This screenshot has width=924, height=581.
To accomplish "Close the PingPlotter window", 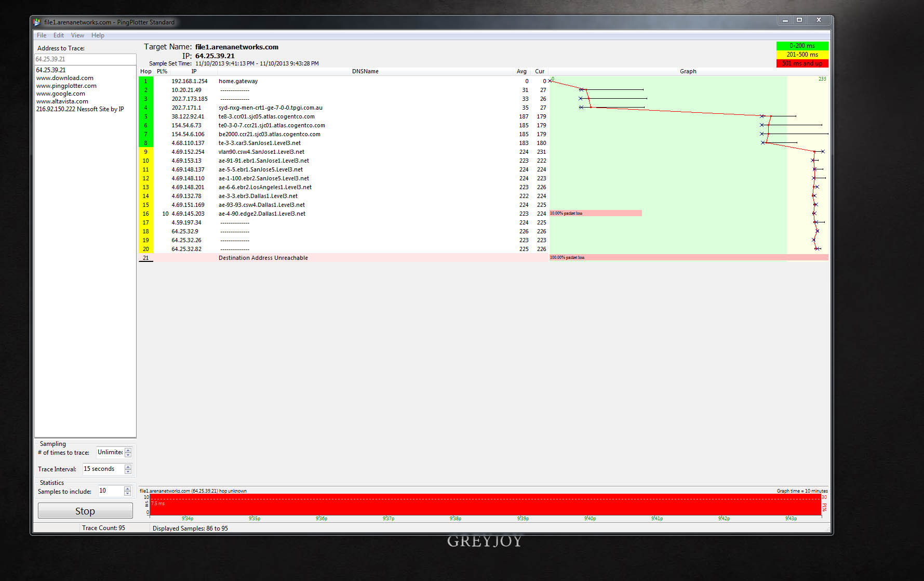I will pos(819,20).
